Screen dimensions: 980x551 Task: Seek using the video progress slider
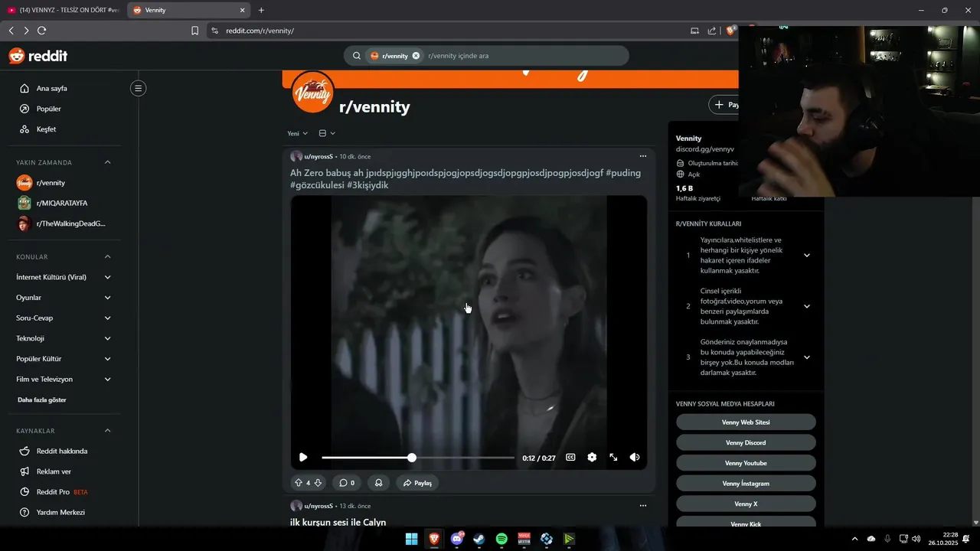pos(418,458)
